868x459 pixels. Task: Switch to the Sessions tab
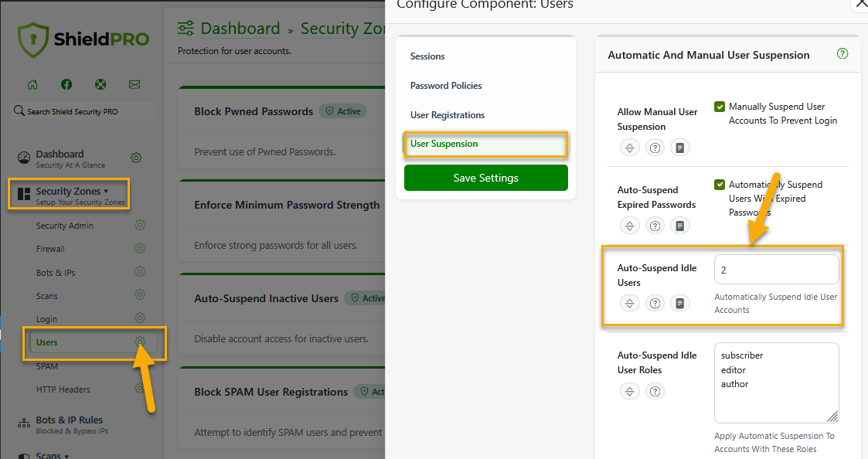point(427,56)
